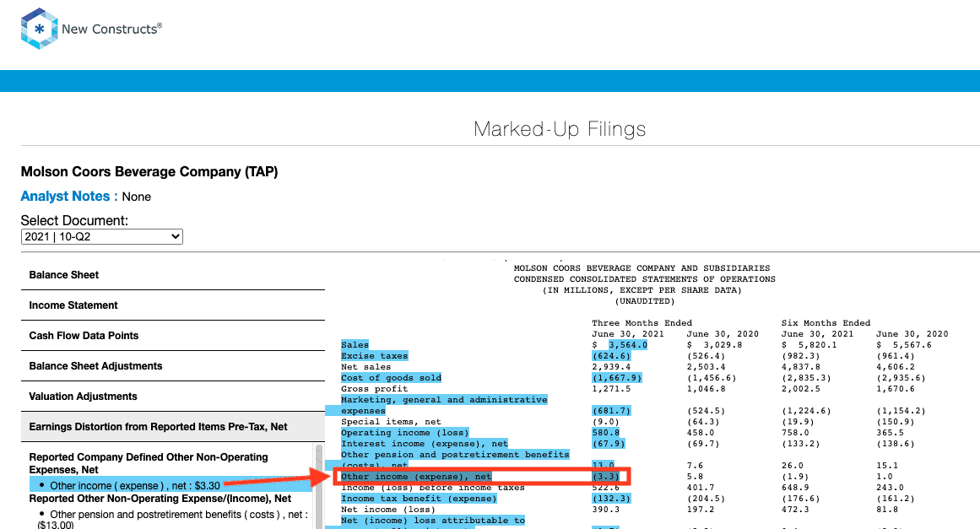Click the '(UNAUDITED)' line in the filing
The width and height of the screenshot is (980, 529).
(x=644, y=301)
